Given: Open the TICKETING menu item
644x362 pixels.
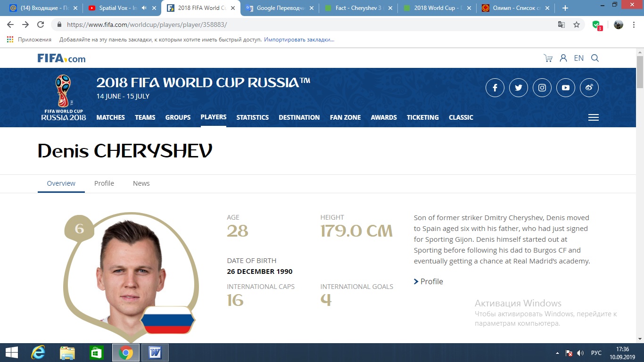Looking at the screenshot, I should point(423,117).
